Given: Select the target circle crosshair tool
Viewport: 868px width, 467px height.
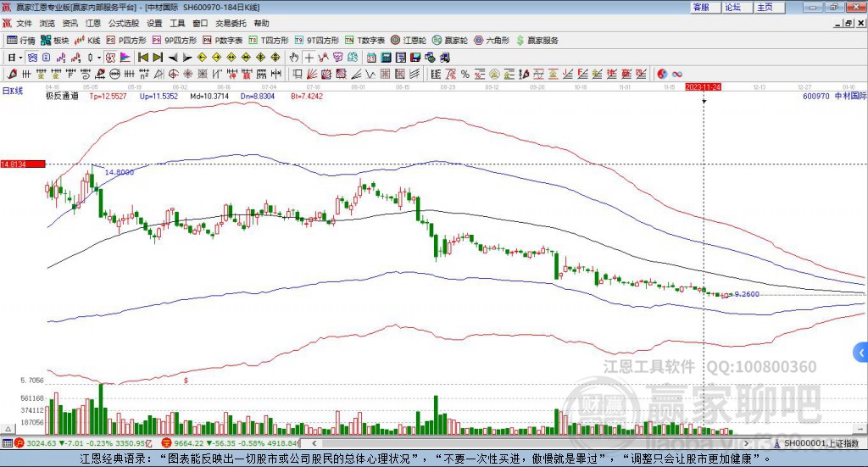Looking at the screenshot, I should pyautogui.click(x=173, y=74).
